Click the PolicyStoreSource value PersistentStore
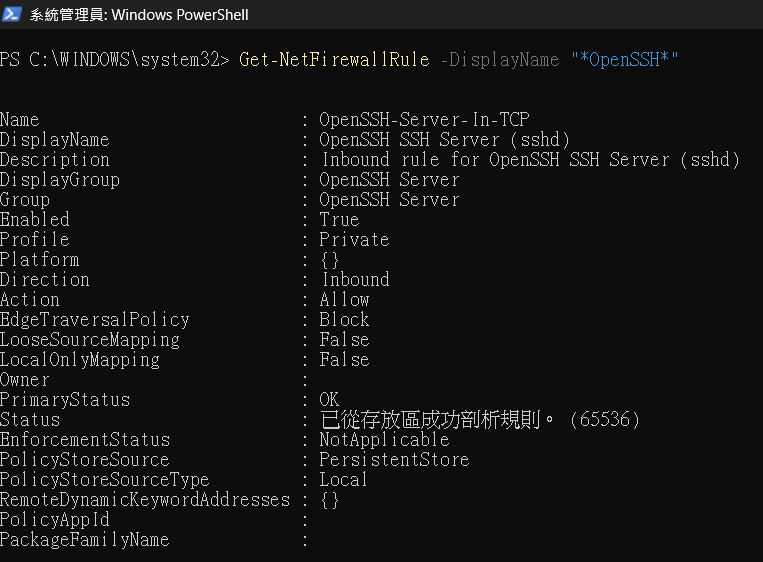 coord(394,460)
